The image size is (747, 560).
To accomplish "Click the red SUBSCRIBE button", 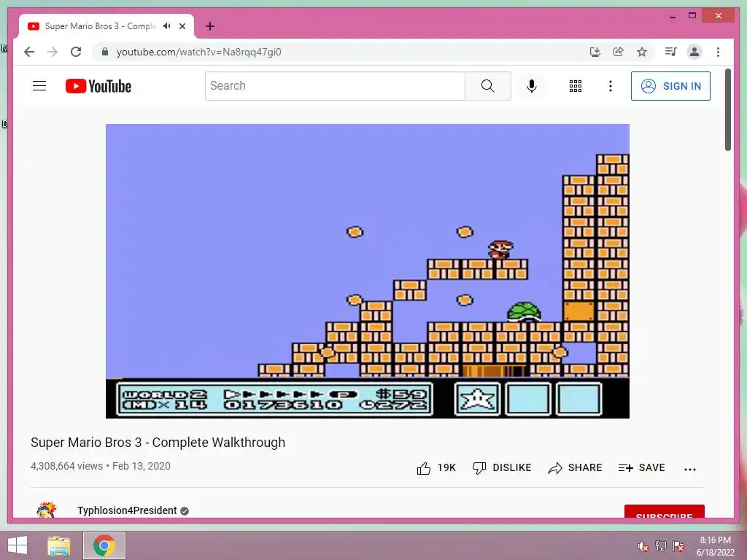I will (x=664, y=511).
